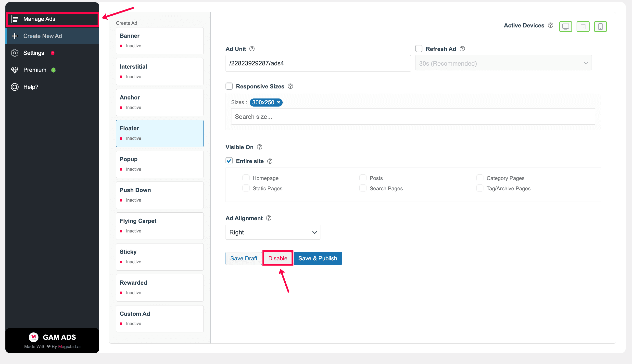Screen dimensions: 632x364
Task: Open the 30s (Recommended) refresh dropdown
Action: point(503,63)
